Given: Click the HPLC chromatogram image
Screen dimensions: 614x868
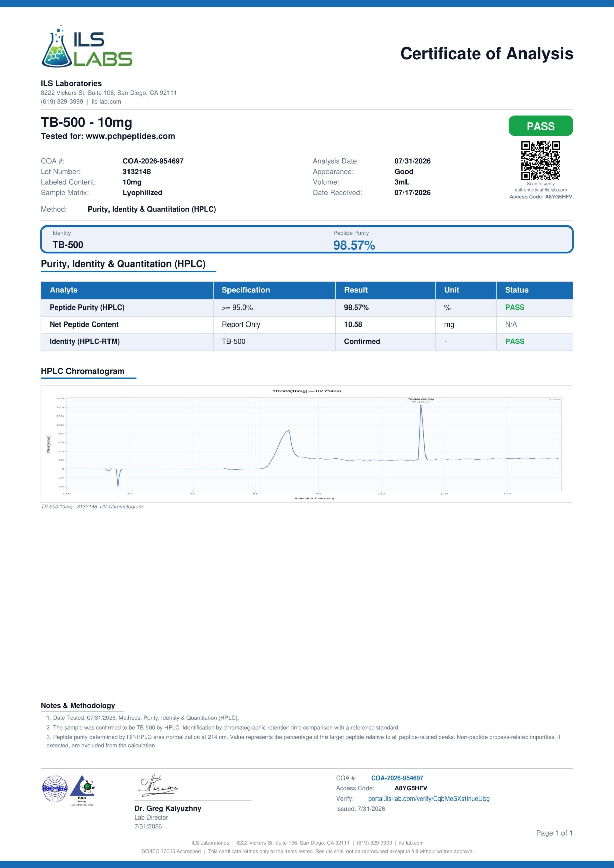Looking at the screenshot, I should click(306, 444).
